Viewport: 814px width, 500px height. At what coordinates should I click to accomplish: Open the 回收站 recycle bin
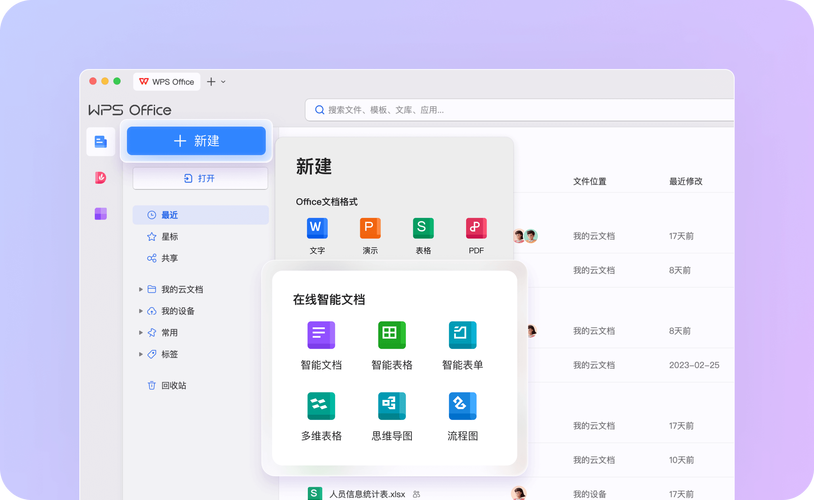click(173, 385)
